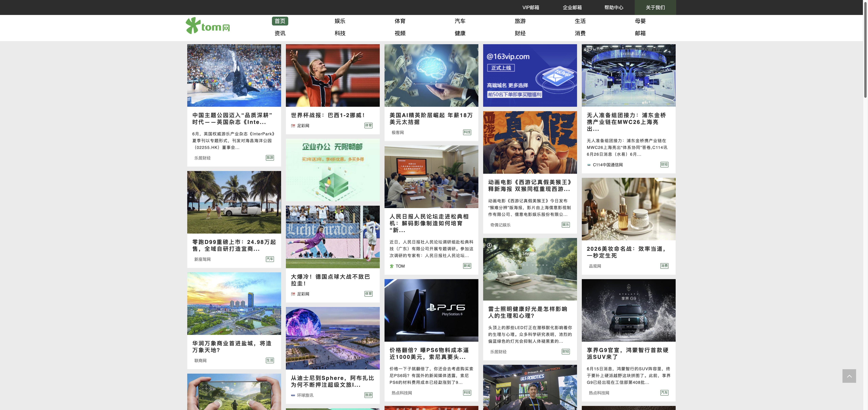
Task: Open the goalkeeper diving save thumbnail
Action: [x=333, y=237]
